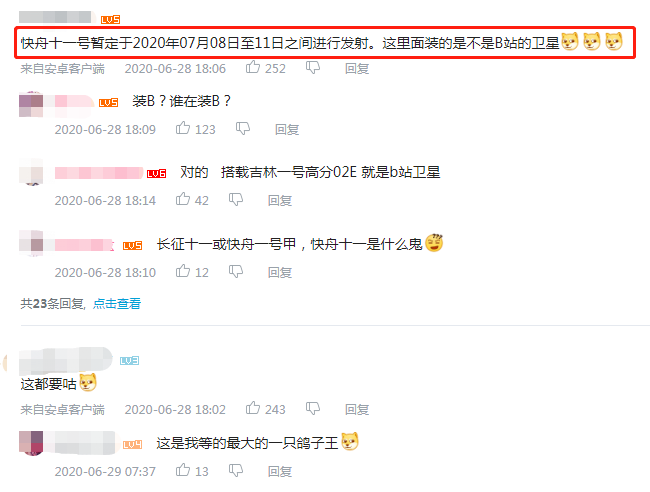Dislike the 快舟十一号 launch comment
The image size is (650, 492).
[x=313, y=68]
